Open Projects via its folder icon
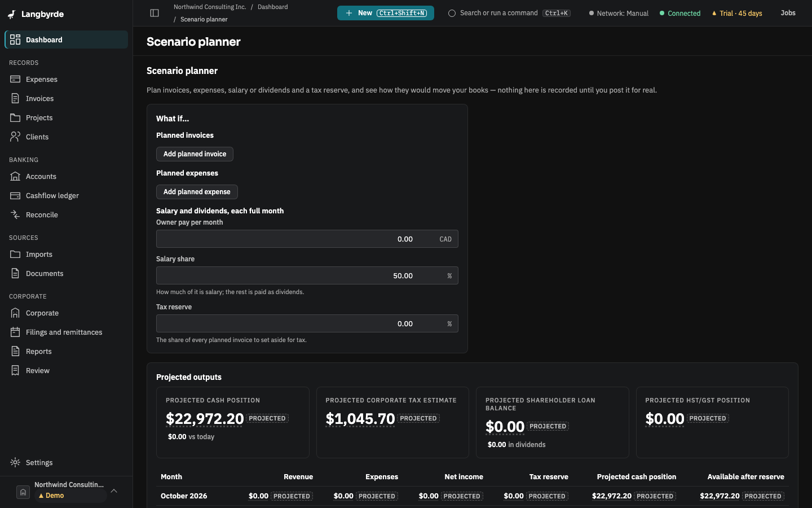Image resolution: width=812 pixels, height=508 pixels. [x=15, y=117]
